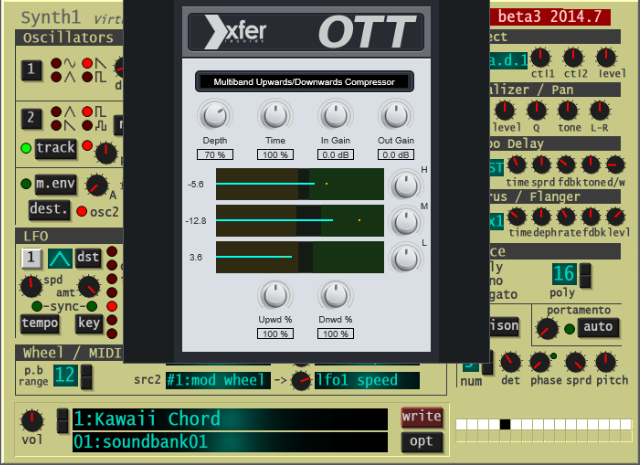
Task: Open the src2 #1:mod wheel dropdown
Action: coord(218,380)
